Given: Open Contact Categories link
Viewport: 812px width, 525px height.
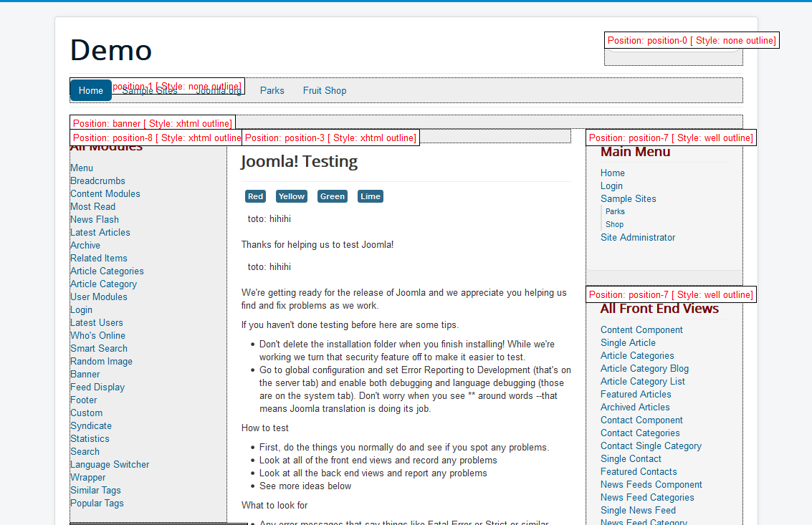Looking at the screenshot, I should [x=640, y=433].
